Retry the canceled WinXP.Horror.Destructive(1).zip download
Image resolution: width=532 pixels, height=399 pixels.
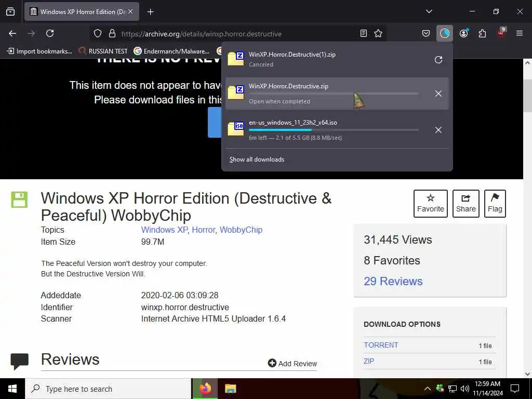tap(438, 60)
